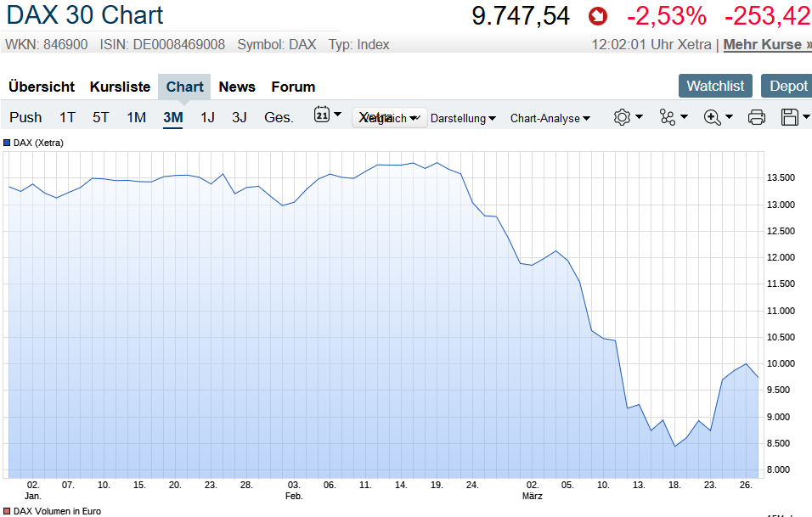Open the Chart-Analyse dropdown
The height and width of the screenshot is (517, 812).
[x=550, y=119]
